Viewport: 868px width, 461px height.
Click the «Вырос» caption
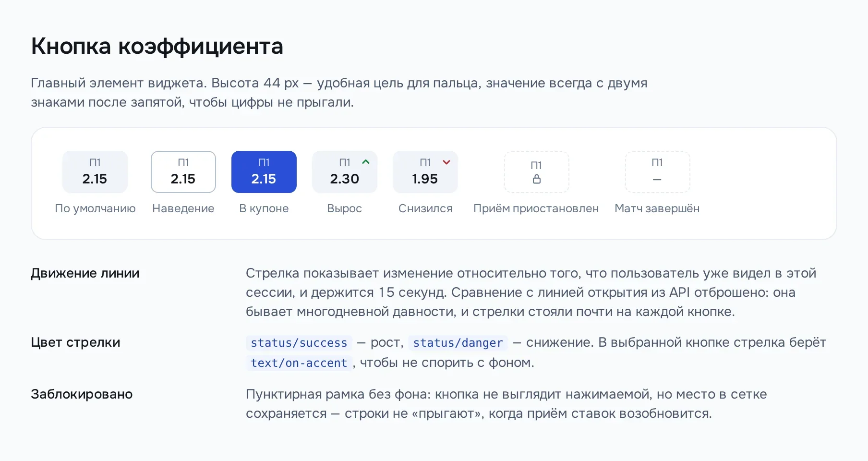coord(345,208)
